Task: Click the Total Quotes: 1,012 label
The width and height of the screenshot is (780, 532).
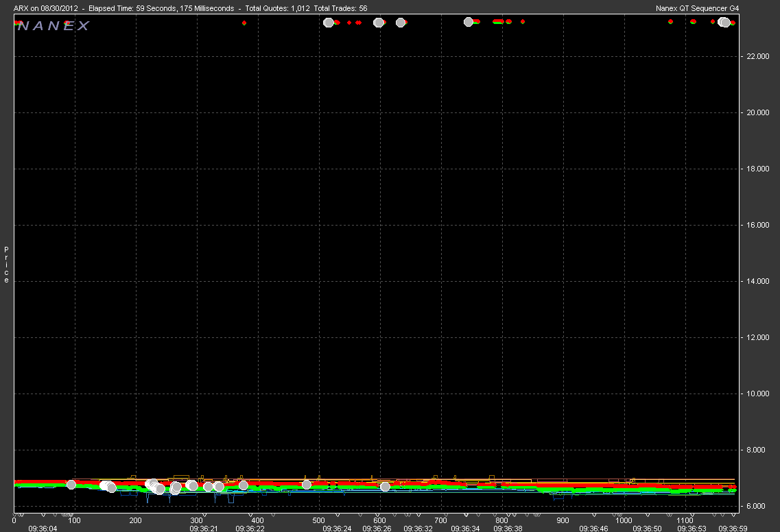Action: 277,8
